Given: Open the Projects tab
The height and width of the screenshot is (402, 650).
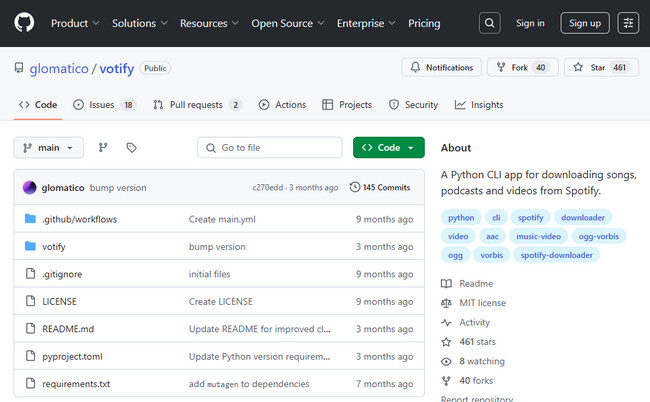Looking at the screenshot, I should pyautogui.click(x=347, y=105).
